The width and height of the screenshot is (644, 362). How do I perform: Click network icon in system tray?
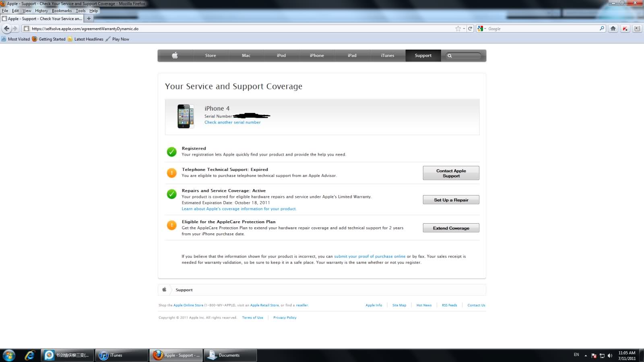(x=602, y=356)
